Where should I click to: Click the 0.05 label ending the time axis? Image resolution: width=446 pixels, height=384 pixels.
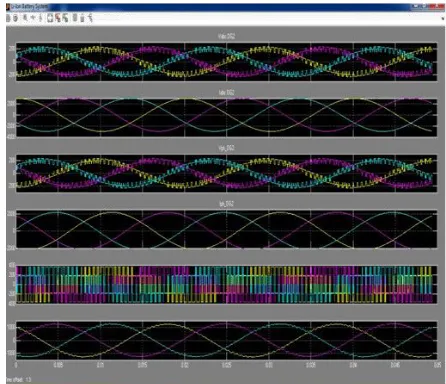pyautogui.click(x=437, y=365)
